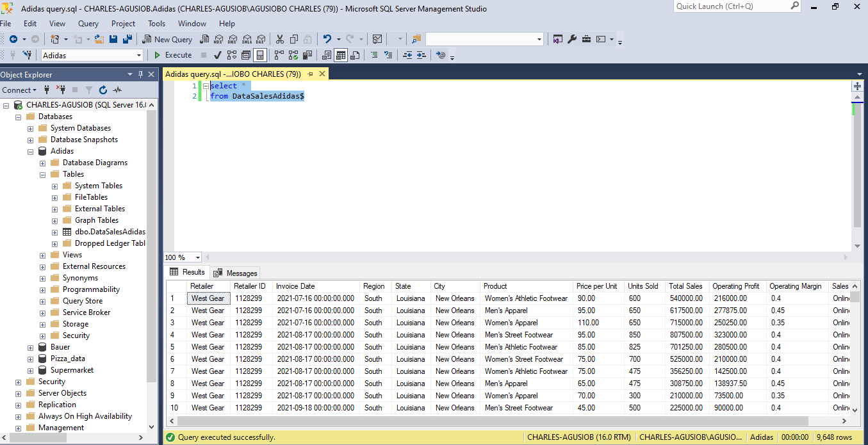
Task: Click the New Query button
Action: (167, 39)
